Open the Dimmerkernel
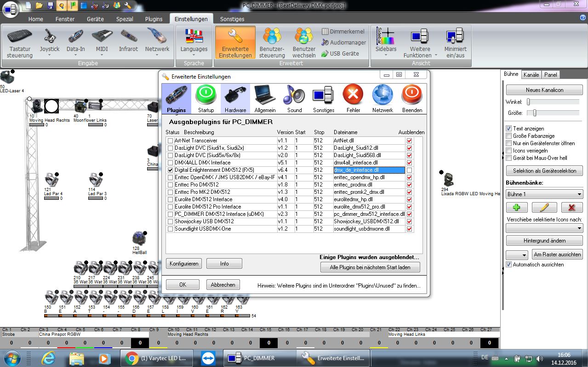Screen dimensions: 588x367 point(343,32)
